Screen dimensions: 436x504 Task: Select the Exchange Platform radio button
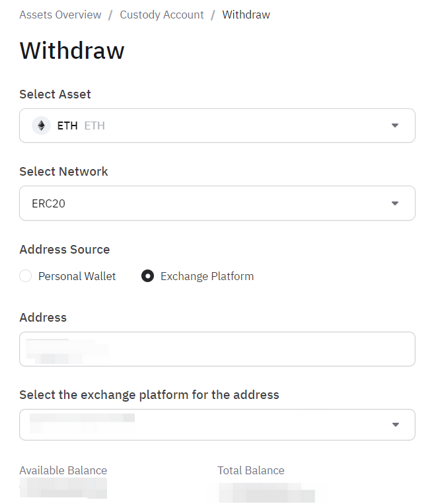coord(147,276)
